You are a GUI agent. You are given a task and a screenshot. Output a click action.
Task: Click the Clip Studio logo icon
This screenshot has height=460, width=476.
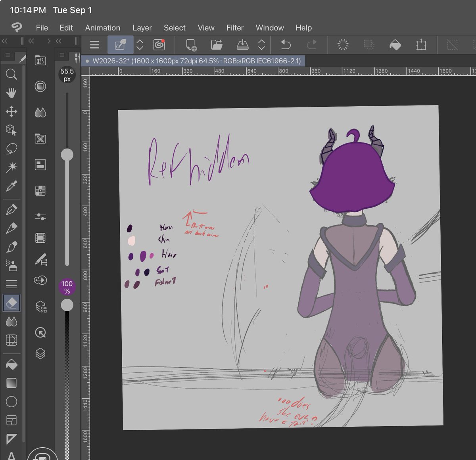pos(17,27)
